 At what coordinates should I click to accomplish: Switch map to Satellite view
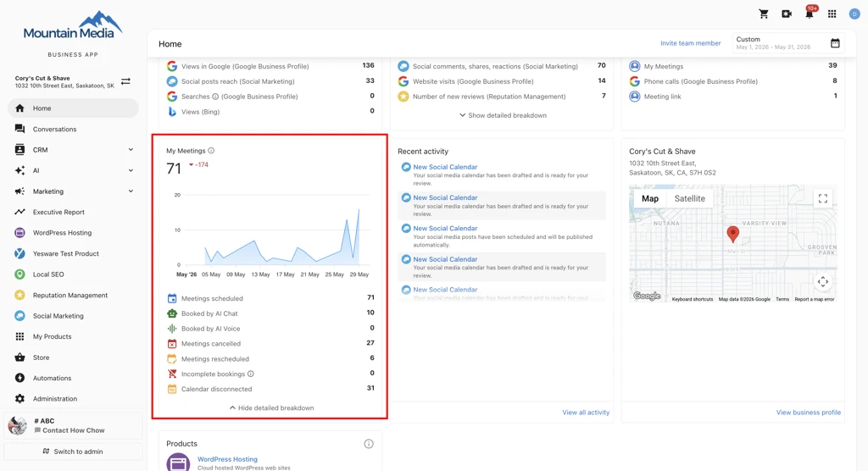(x=689, y=199)
